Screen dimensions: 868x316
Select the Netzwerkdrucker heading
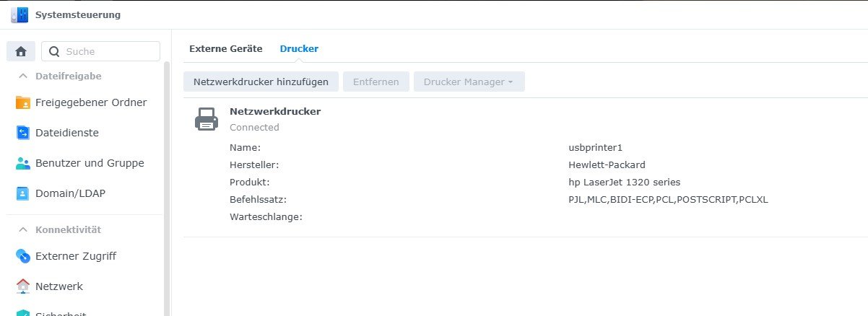click(x=275, y=112)
